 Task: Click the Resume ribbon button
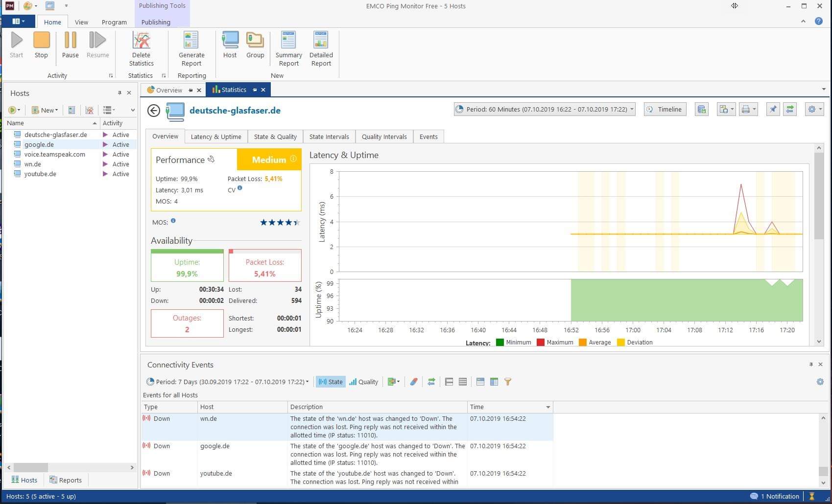[97, 45]
